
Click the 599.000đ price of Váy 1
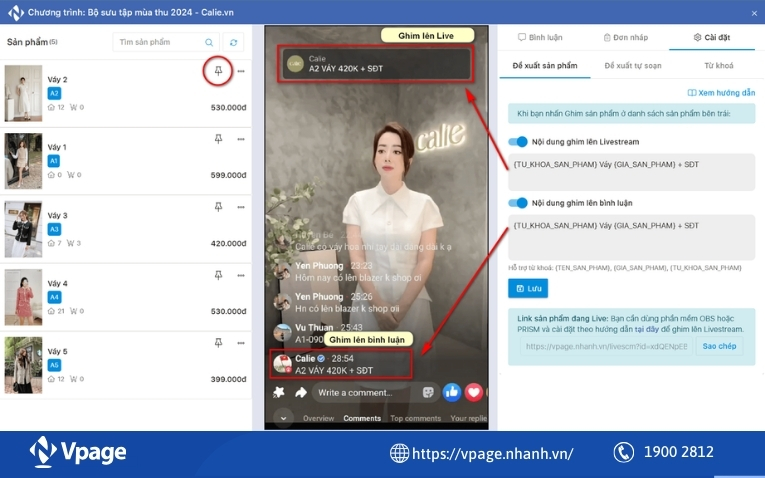228,175
